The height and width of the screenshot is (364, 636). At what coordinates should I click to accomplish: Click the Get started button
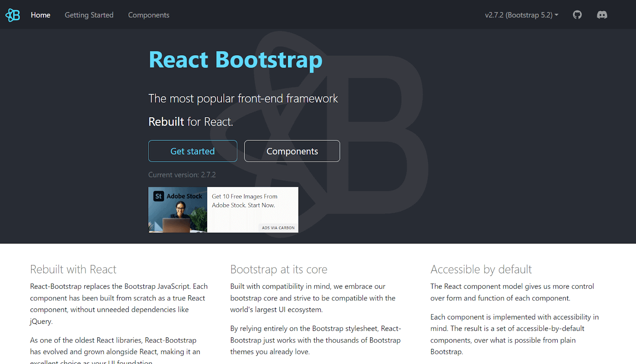(192, 151)
